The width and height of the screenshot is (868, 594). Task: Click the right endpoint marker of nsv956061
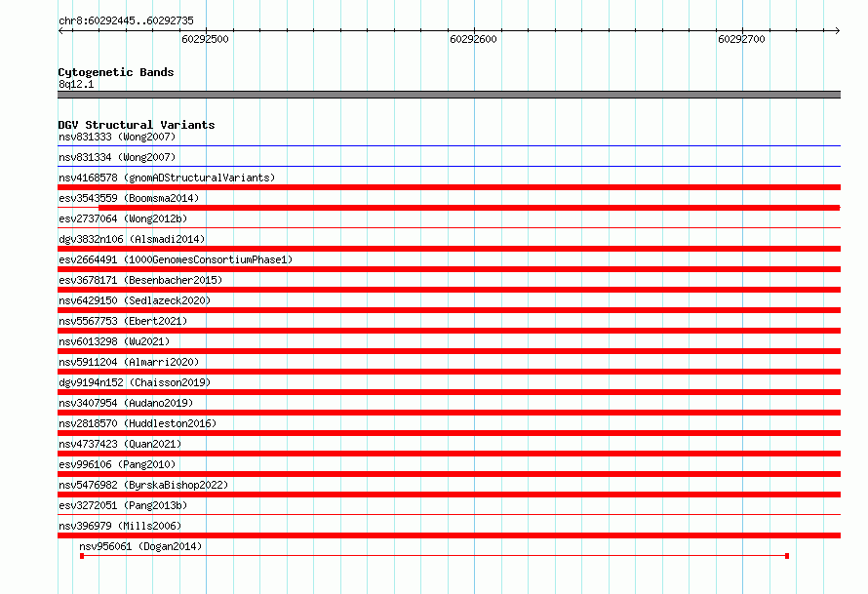point(787,556)
